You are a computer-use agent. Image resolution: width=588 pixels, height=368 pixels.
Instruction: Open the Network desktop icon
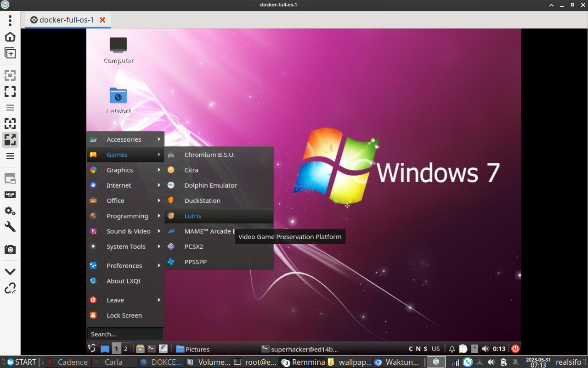pyautogui.click(x=119, y=100)
